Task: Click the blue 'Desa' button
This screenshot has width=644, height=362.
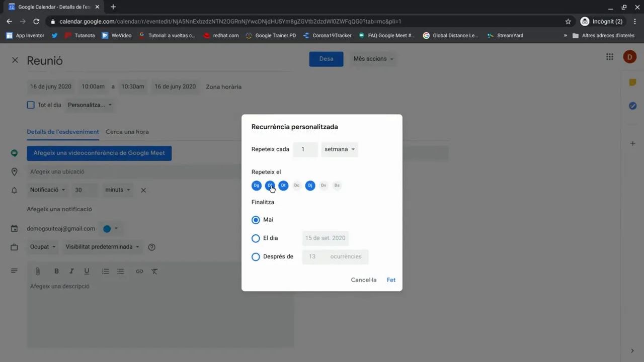Action: pos(326,59)
